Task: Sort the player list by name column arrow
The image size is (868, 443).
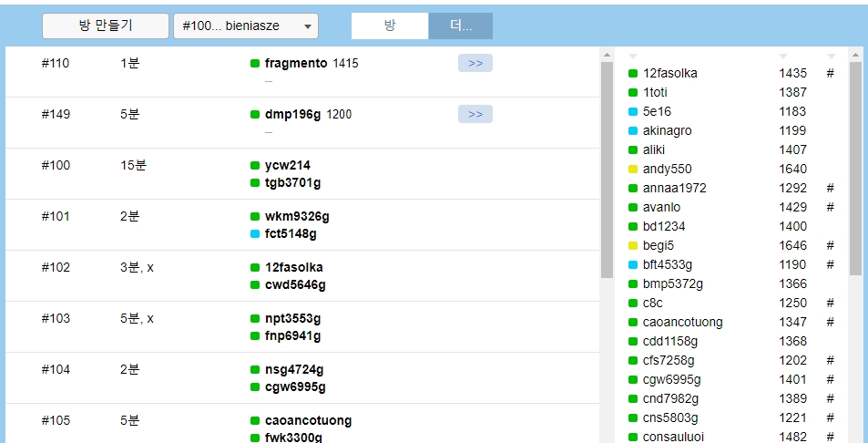Action: click(633, 57)
